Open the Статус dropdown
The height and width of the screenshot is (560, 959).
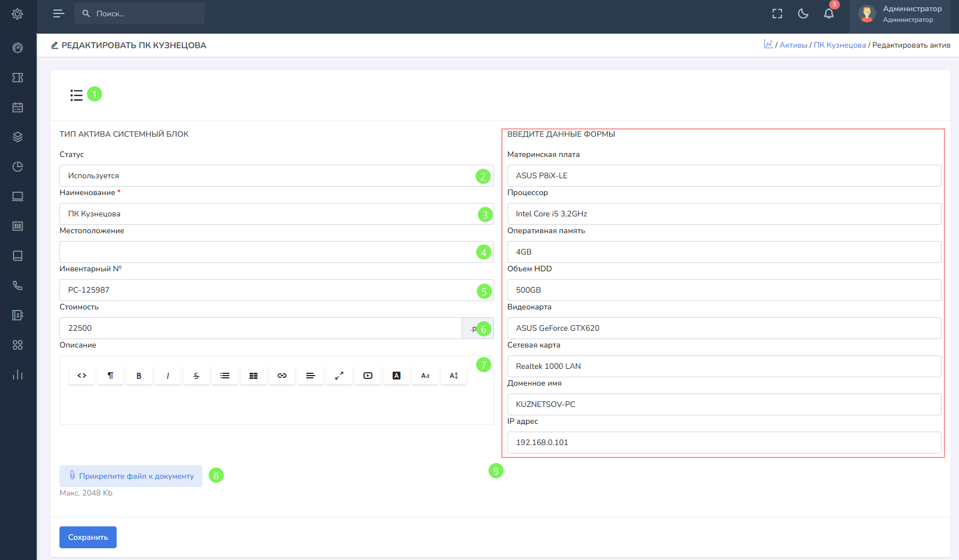[269, 176]
